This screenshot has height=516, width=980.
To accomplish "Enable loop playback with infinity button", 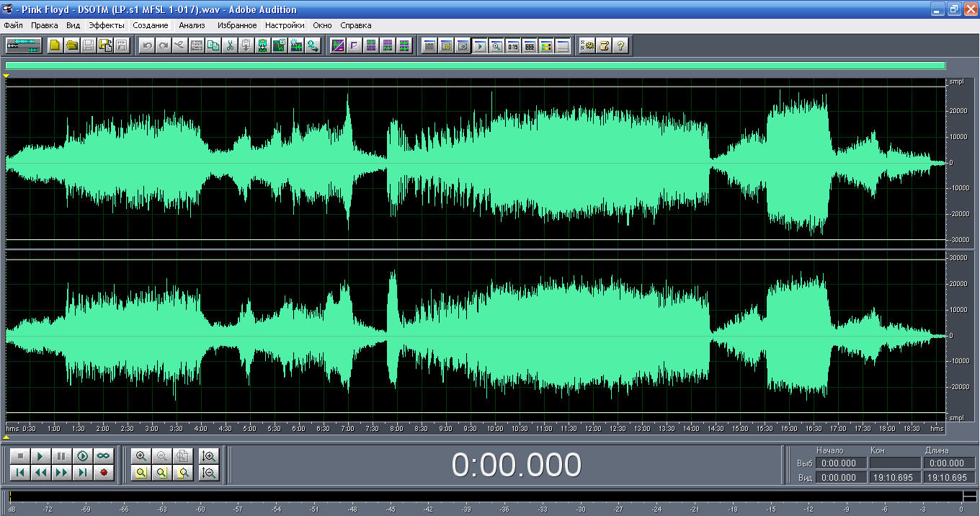I will (104, 456).
